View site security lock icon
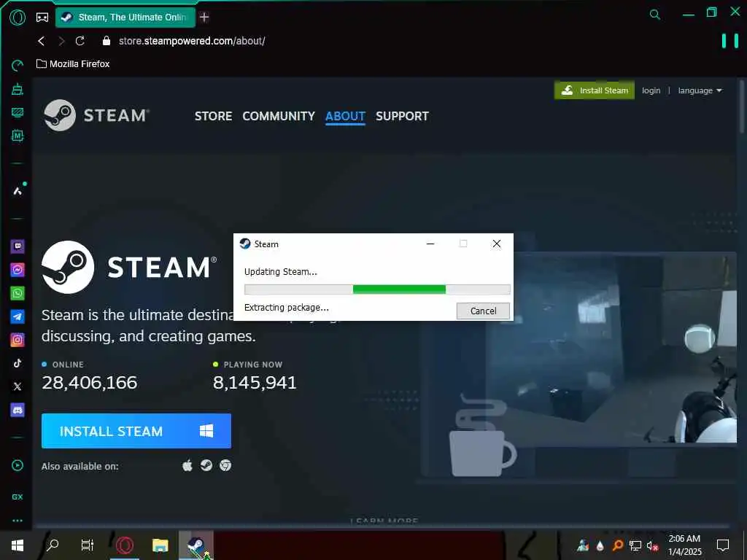The width and height of the screenshot is (747, 560). coord(107,41)
